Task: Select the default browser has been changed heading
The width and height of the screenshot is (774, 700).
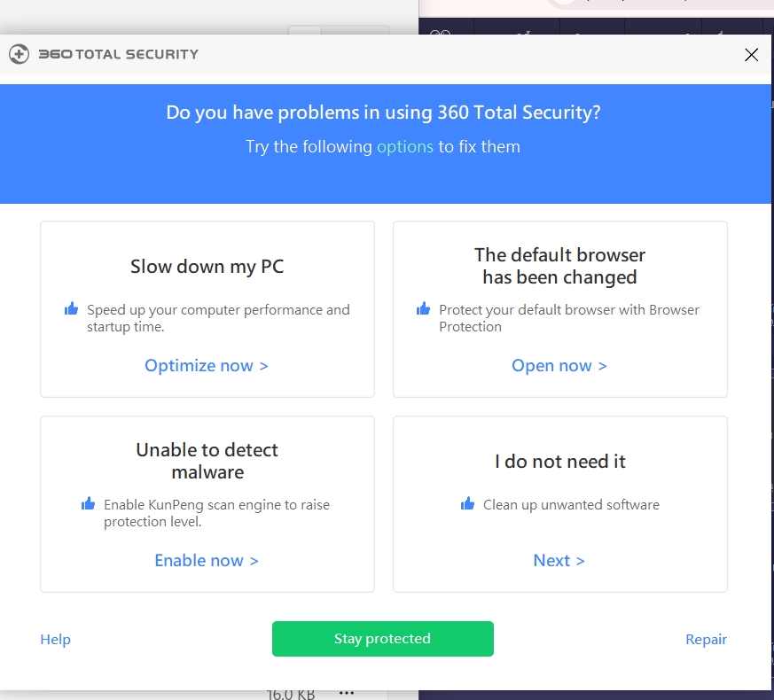Action: click(559, 266)
